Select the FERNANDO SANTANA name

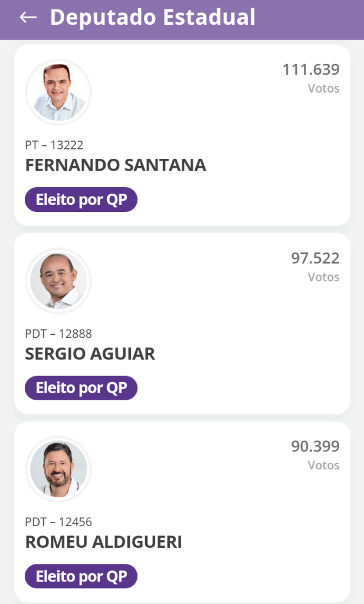[x=116, y=165]
